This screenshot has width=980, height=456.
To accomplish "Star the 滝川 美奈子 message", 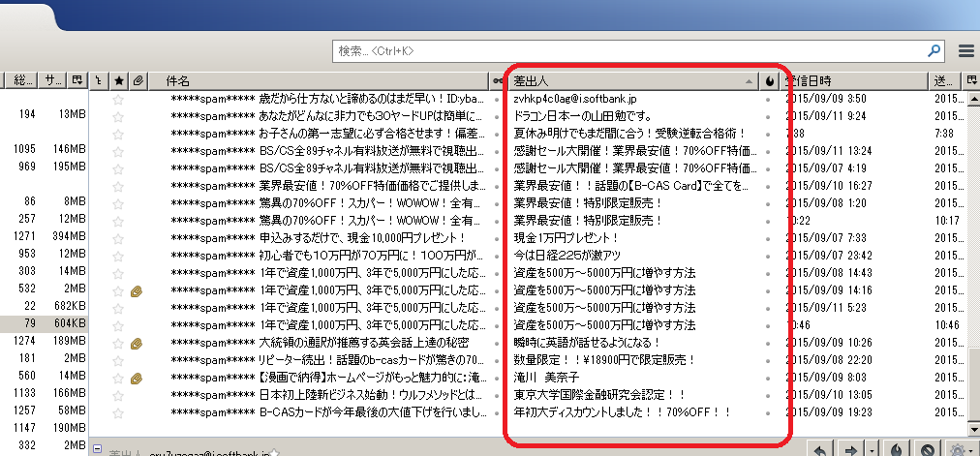I will (x=119, y=378).
